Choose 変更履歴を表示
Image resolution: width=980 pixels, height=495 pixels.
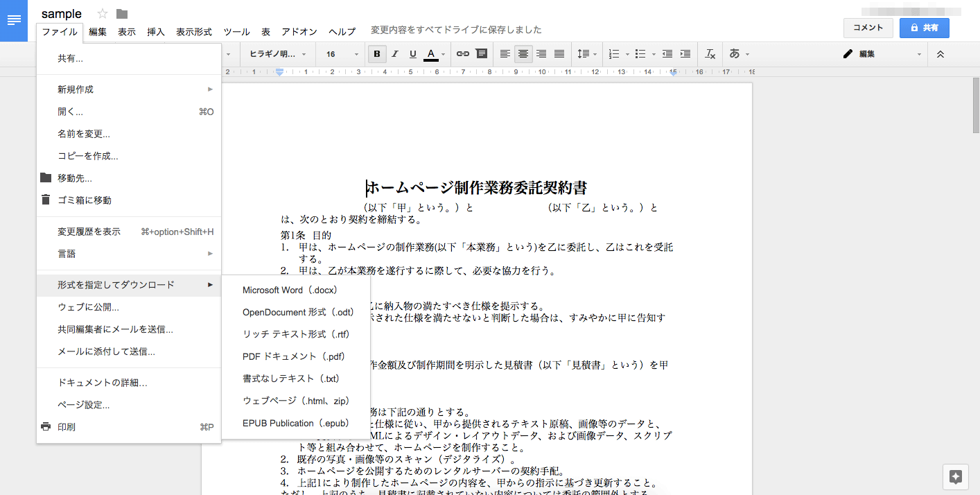tap(129, 232)
